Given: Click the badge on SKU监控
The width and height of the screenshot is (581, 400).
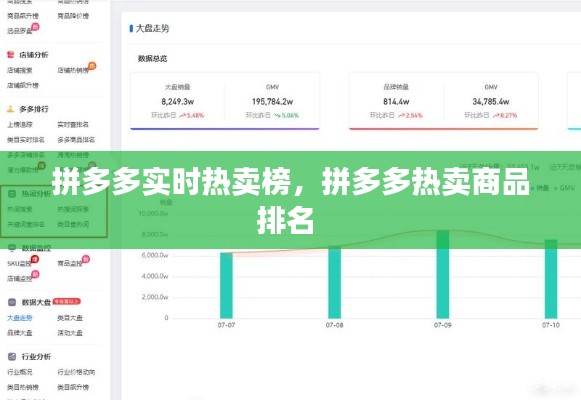Looking at the screenshot, I should [x=35, y=259].
